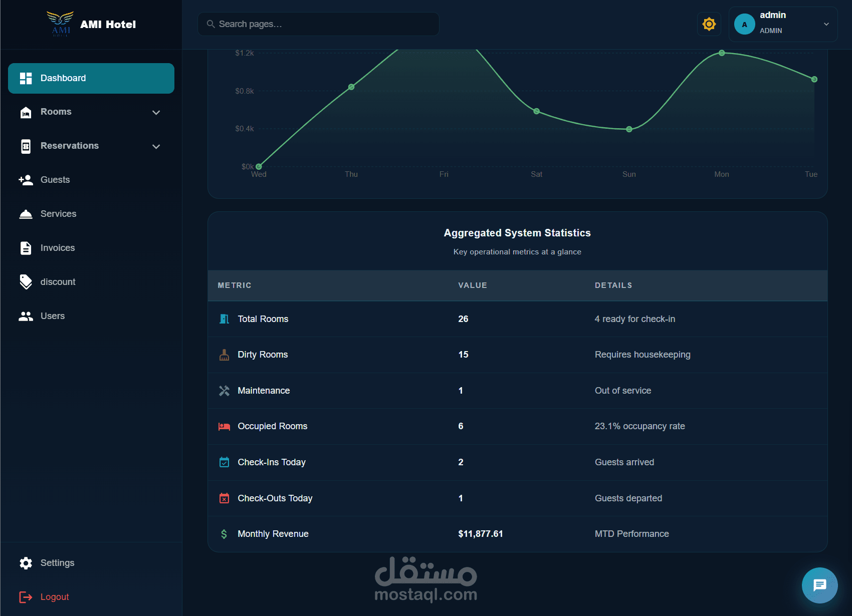Click the AMI Hotel brand title
Viewport: 852px width, 616px height.
pyautogui.click(x=108, y=25)
